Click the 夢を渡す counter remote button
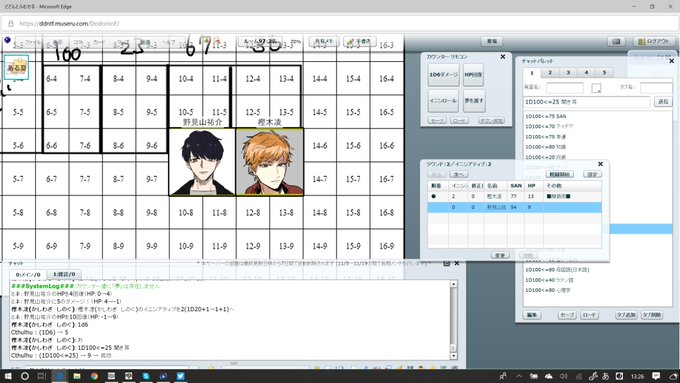 tap(474, 101)
